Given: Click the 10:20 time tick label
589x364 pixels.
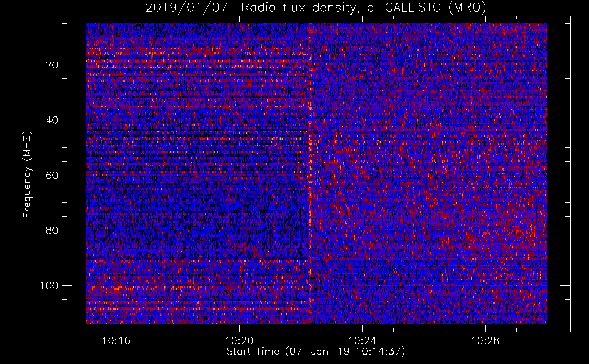Looking at the screenshot, I should [239, 341].
